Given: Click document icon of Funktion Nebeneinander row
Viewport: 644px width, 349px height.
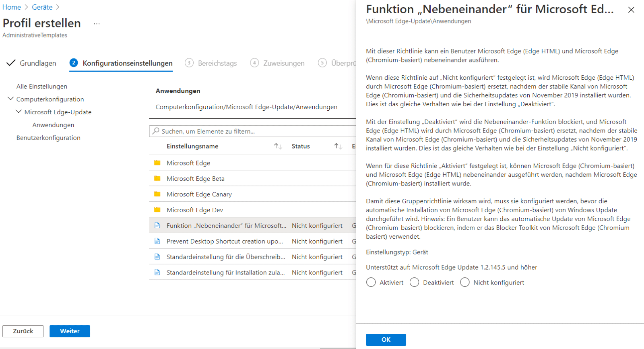Looking at the screenshot, I should (x=157, y=225).
